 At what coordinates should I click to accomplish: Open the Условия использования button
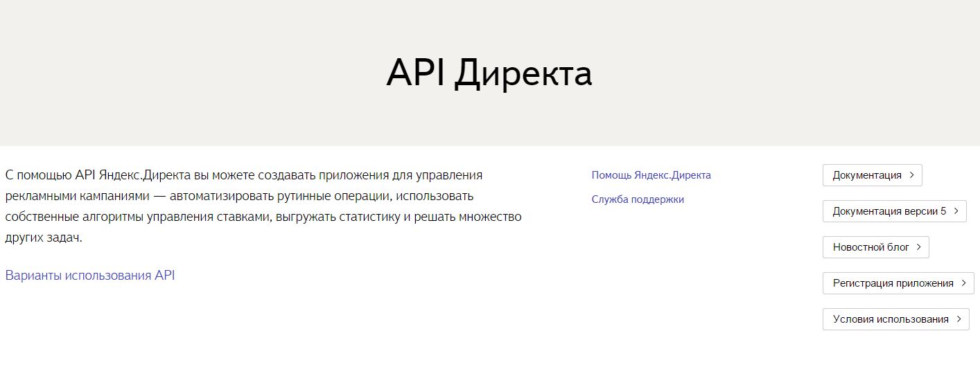895,319
